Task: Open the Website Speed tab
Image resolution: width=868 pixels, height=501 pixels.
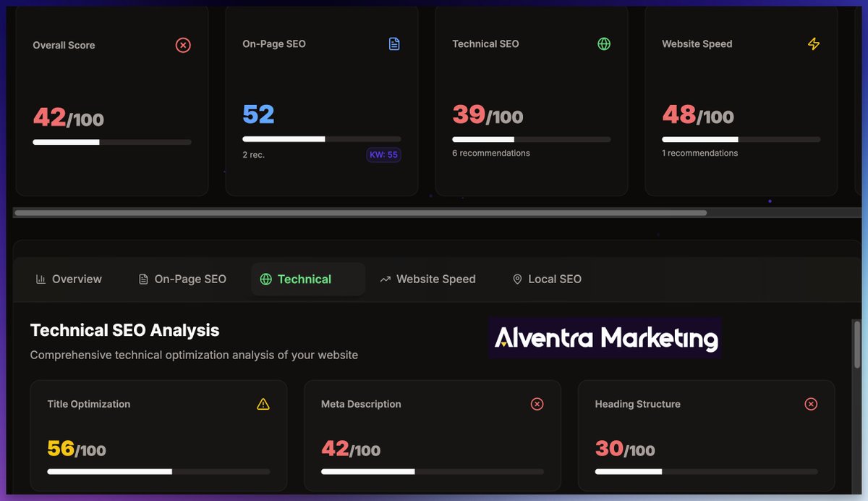Action: click(428, 279)
